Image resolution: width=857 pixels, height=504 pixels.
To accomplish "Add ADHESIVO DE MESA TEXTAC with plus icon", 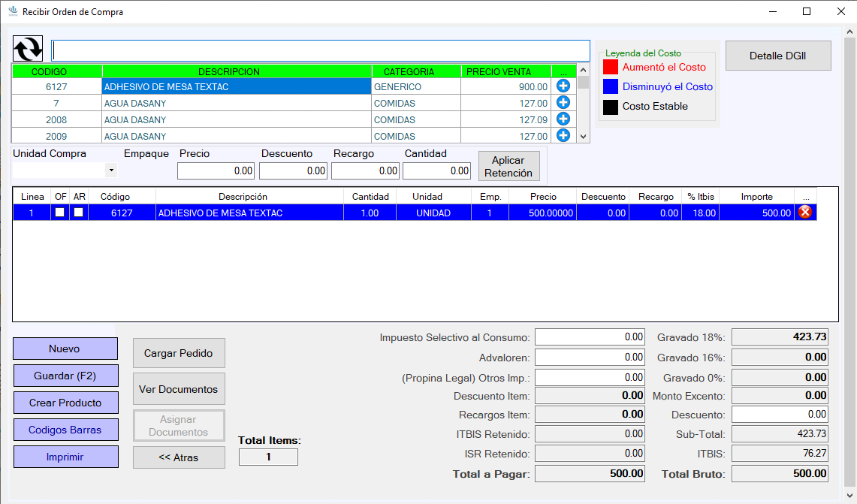I will click(563, 86).
